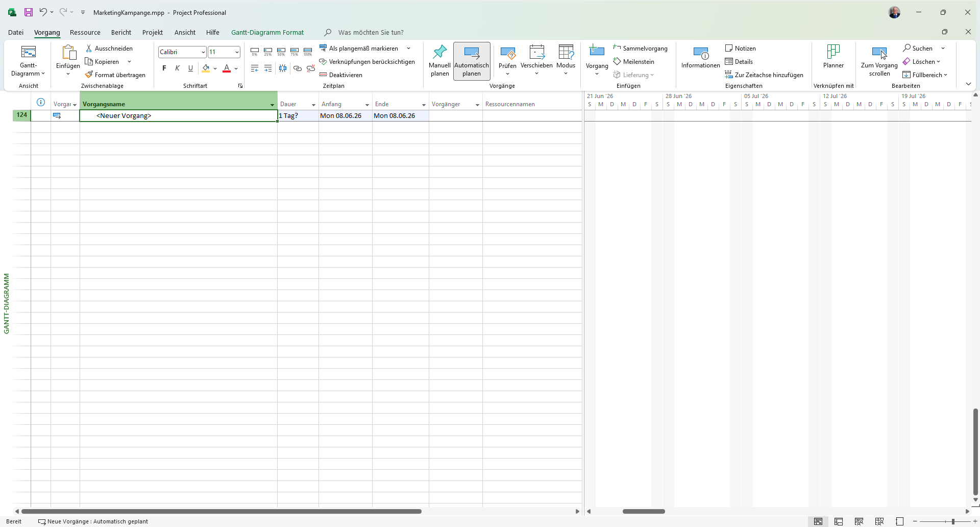Open the Bericht ribbon tab
This screenshot has height=527, width=980.
121,32
